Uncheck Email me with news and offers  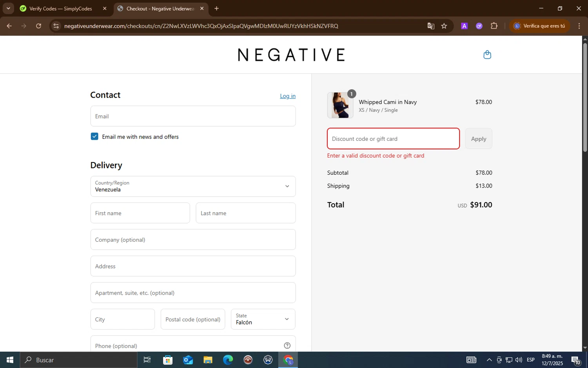(x=94, y=137)
